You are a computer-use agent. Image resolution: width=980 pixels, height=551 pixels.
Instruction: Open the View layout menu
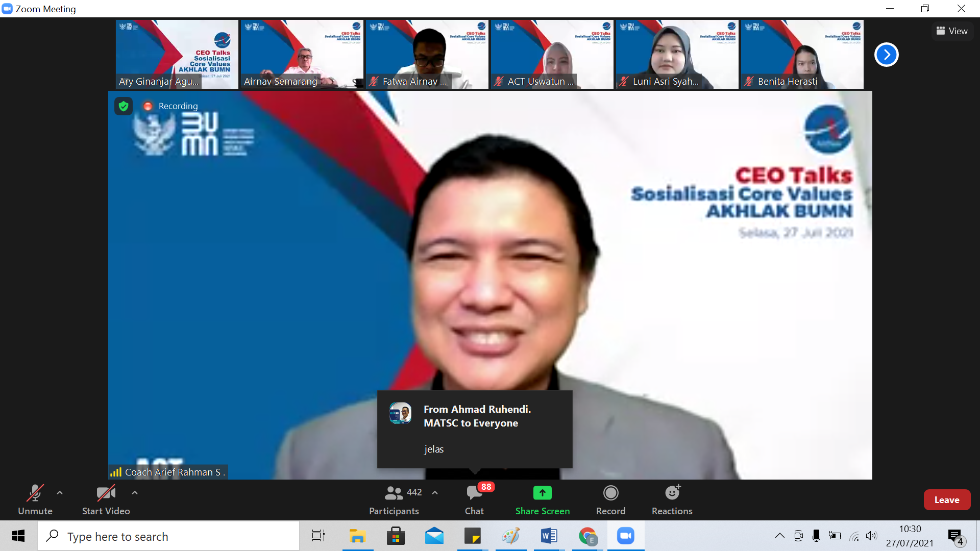pyautogui.click(x=952, y=31)
